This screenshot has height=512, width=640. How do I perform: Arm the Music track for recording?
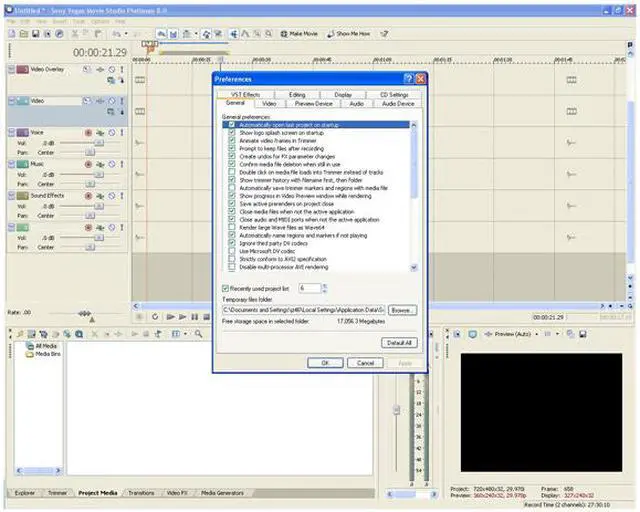point(88,163)
